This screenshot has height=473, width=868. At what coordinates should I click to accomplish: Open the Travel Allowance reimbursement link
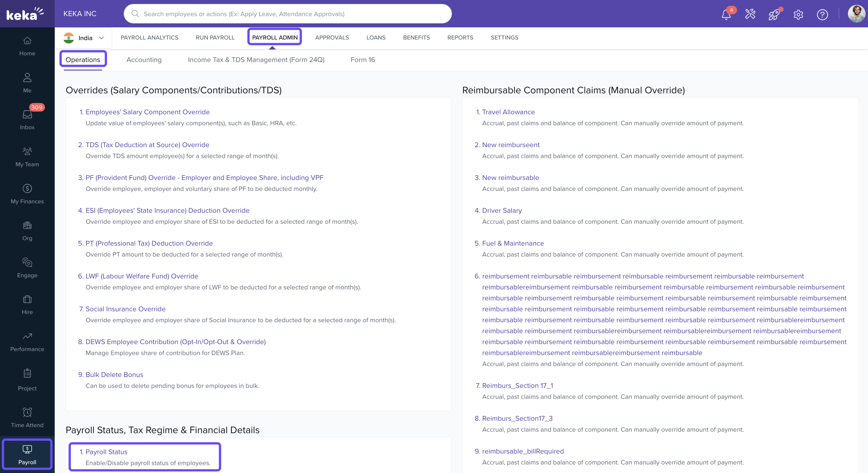click(x=508, y=112)
